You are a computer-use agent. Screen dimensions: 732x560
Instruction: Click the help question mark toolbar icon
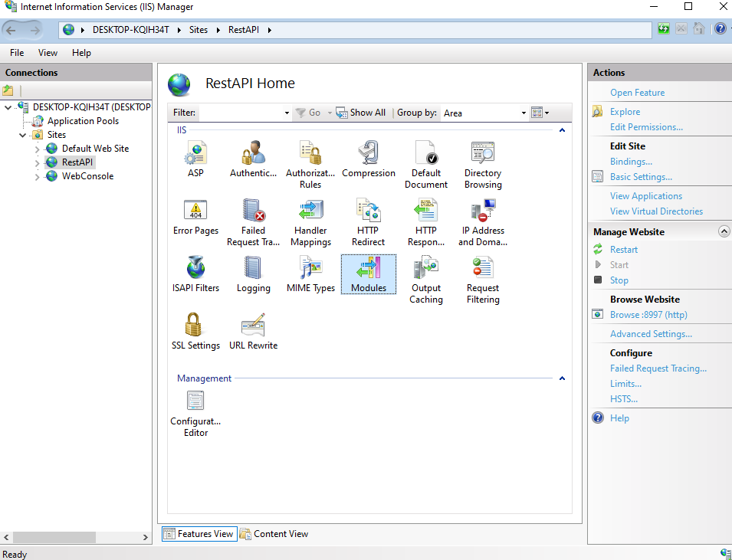(x=720, y=29)
